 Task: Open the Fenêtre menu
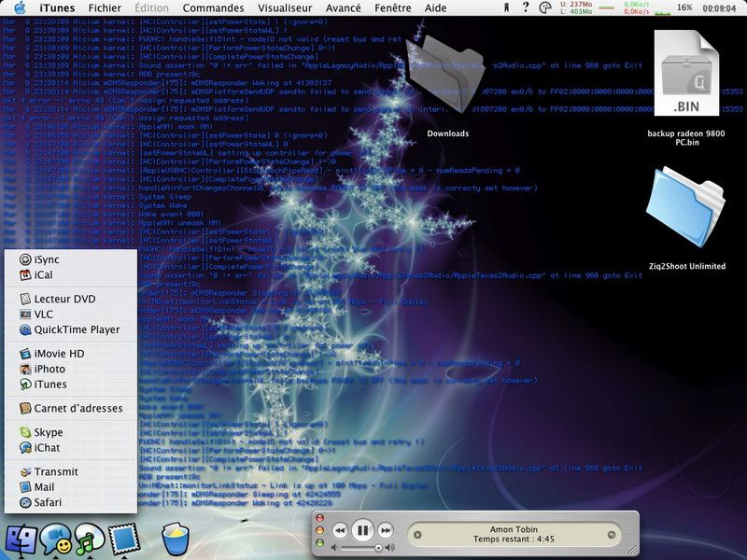[x=392, y=8]
